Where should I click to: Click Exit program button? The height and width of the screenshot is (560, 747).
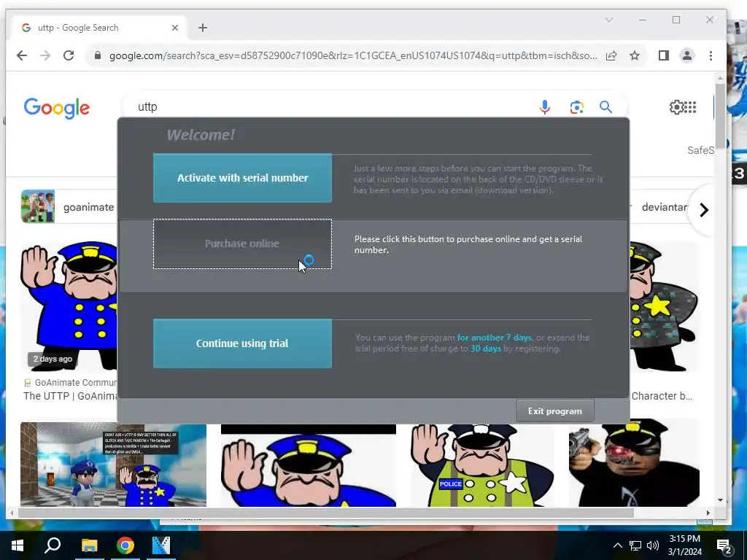point(555,411)
